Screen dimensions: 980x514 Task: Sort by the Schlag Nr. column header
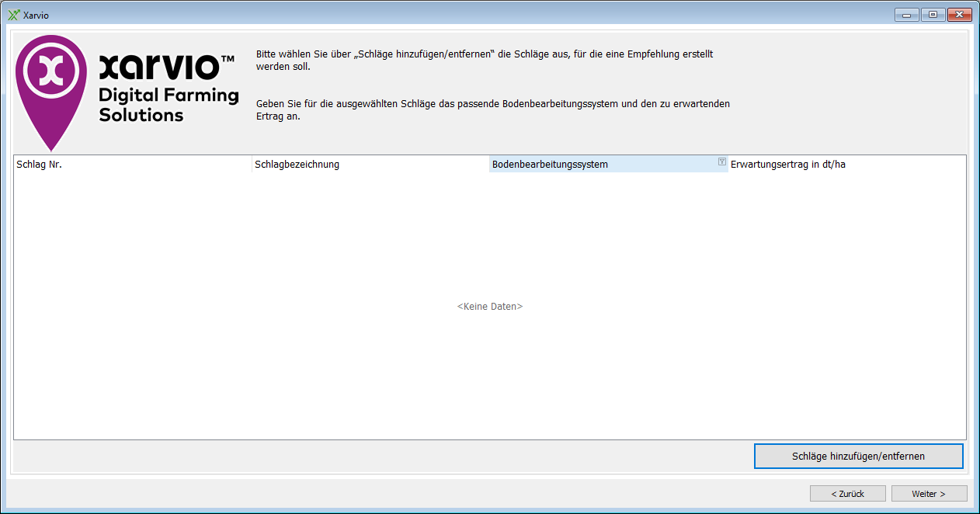pos(132,165)
